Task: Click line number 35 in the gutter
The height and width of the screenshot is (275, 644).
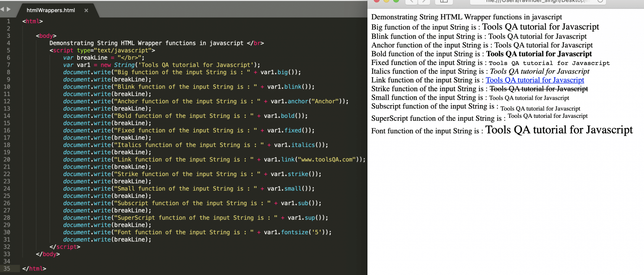Action: pyautogui.click(x=7, y=268)
